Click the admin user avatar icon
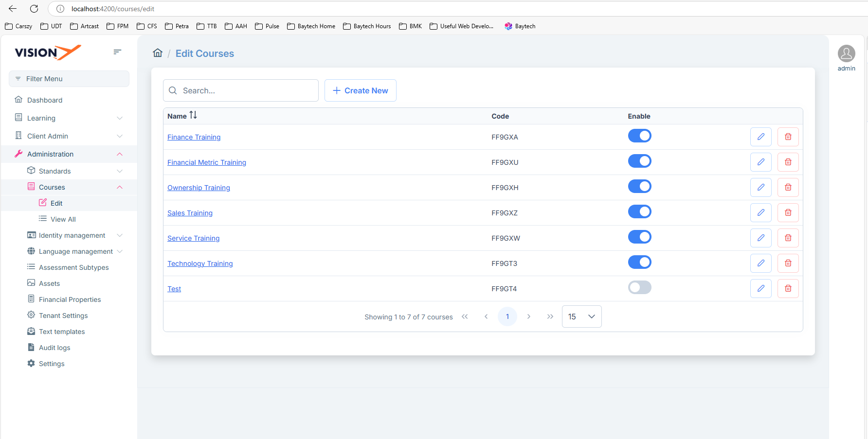The image size is (868, 439). click(846, 54)
